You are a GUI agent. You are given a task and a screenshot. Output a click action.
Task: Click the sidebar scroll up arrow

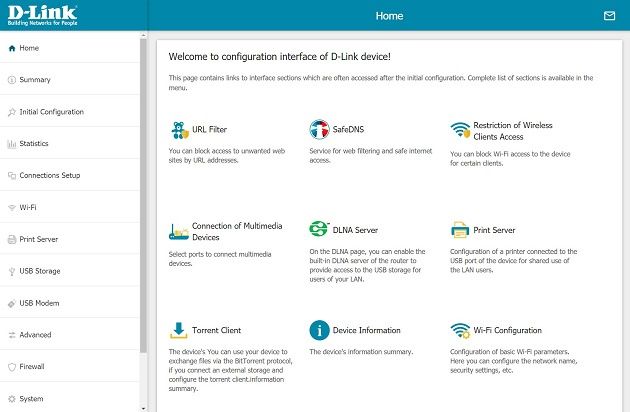(143, 35)
